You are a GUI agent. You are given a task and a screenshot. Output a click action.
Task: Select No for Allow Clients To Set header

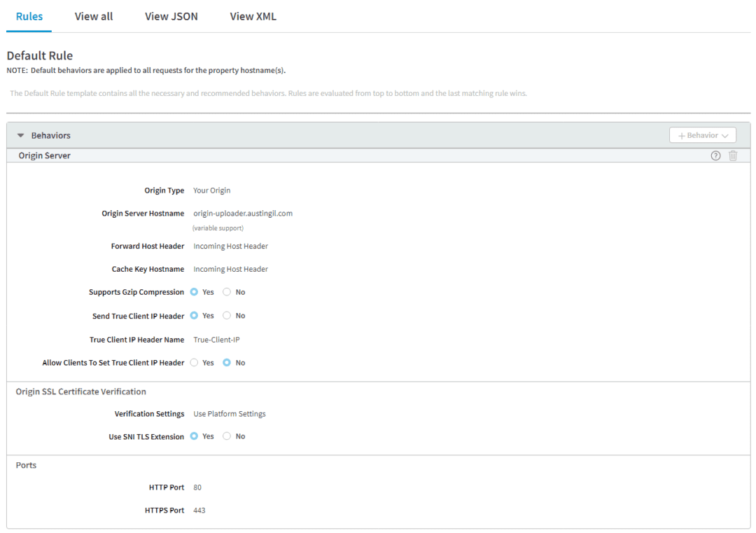pos(227,363)
